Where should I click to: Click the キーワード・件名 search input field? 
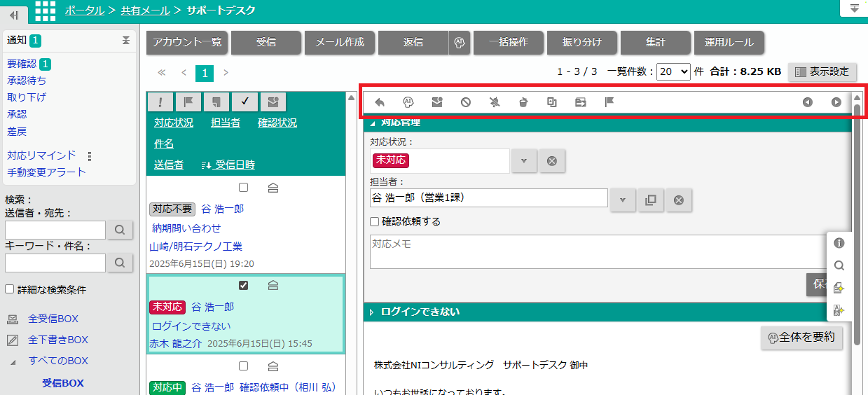tap(55, 263)
